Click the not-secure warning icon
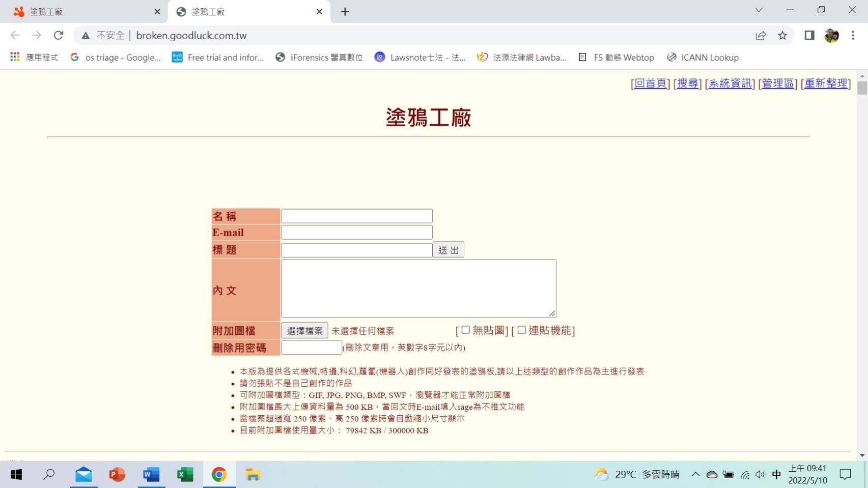This screenshot has width=868, height=488. [86, 35]
